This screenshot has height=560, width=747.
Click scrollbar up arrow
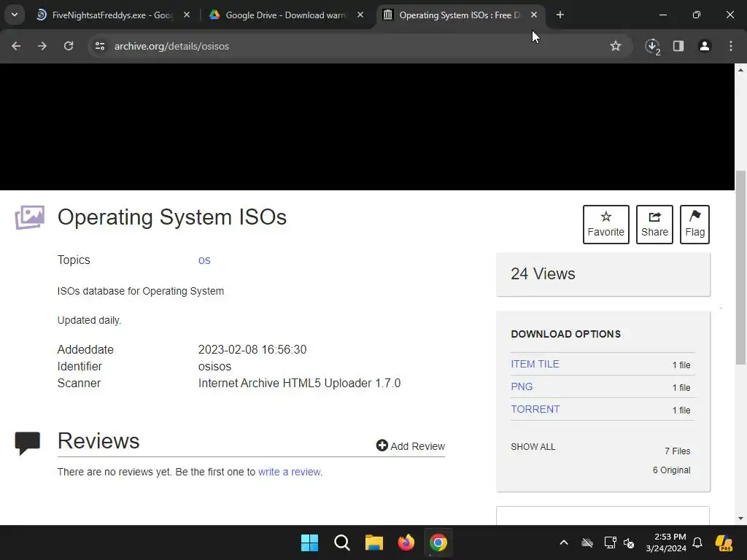pyautogui.click(x=741, y=70)
